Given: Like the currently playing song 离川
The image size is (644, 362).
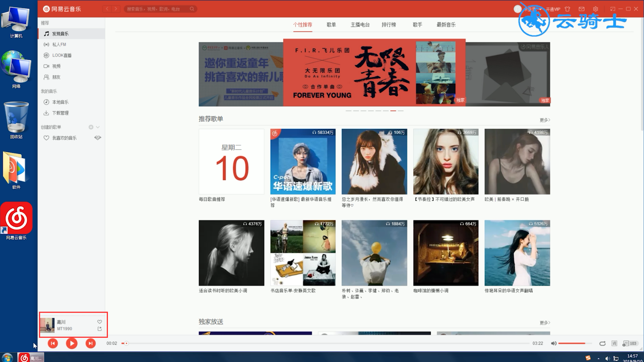Looking at the screenshot, I should [x=99, y=321].
